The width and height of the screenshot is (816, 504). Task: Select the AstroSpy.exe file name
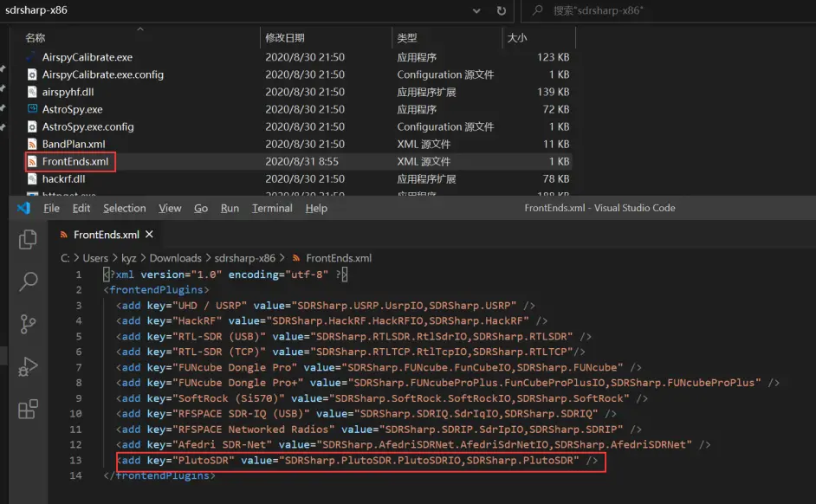73,109
